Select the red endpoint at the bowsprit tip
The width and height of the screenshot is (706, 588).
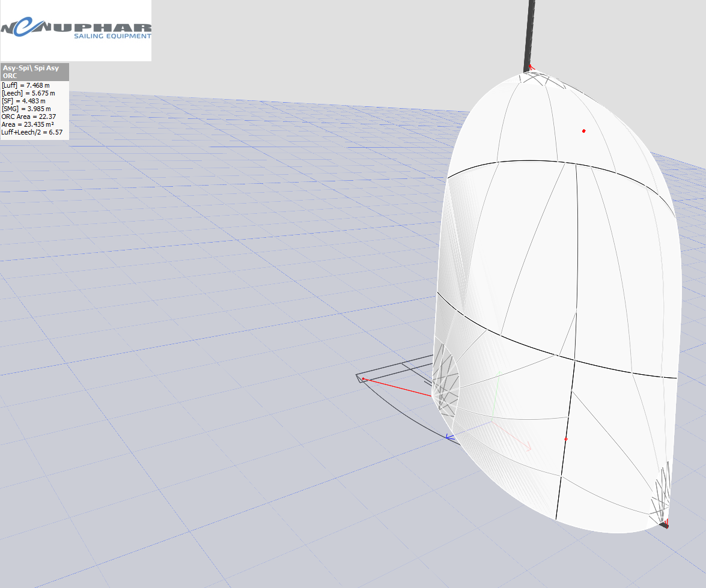tap(364, 379)
